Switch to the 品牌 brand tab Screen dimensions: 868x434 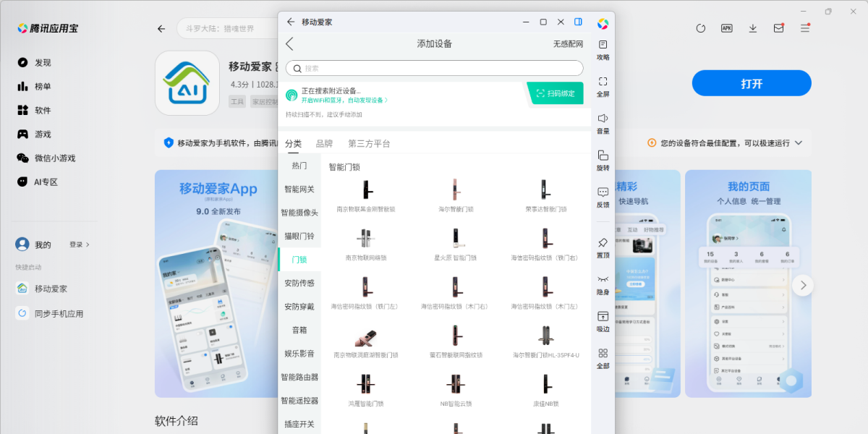(324, 144)
